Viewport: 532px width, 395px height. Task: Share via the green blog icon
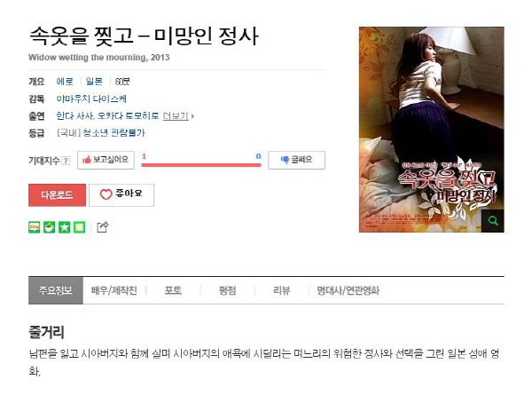(35, 227)
